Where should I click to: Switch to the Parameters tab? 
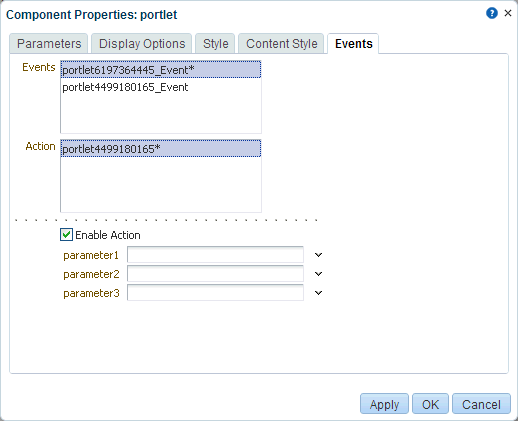point(49,43)
